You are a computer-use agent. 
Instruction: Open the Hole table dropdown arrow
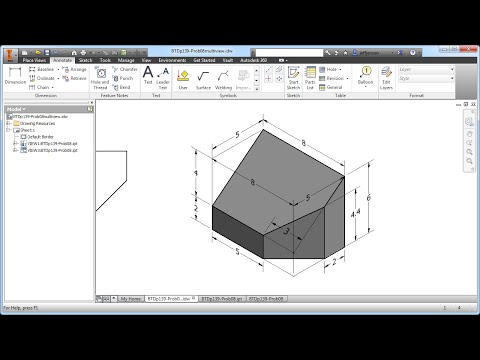click(340, 69)
